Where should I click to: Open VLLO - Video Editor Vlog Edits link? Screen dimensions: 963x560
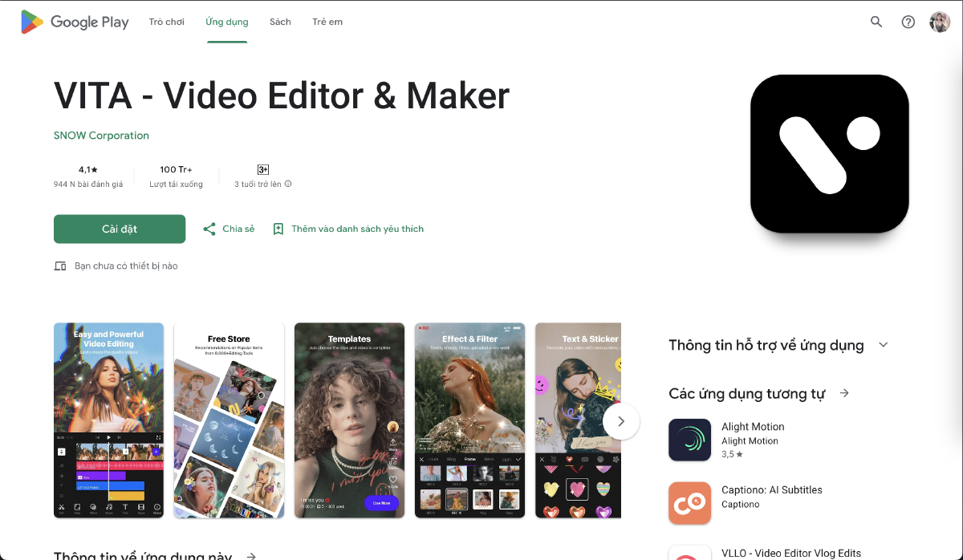791,554
